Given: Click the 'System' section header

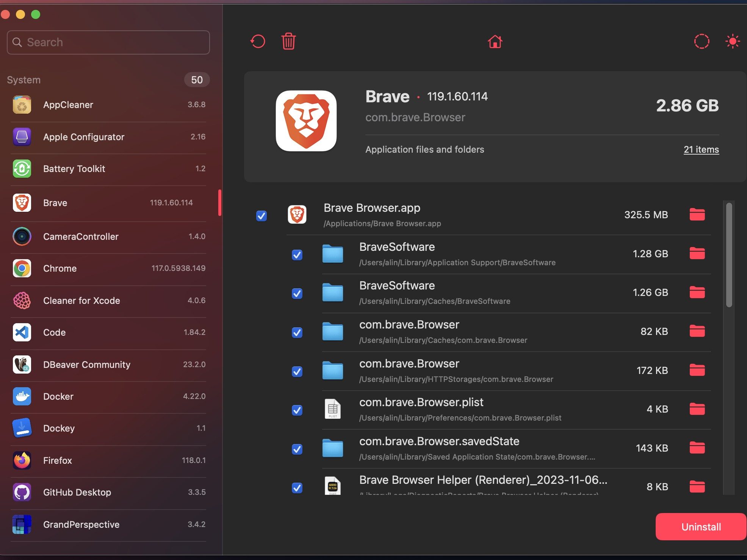Looking at the screenshot, I should coord(23,80).
